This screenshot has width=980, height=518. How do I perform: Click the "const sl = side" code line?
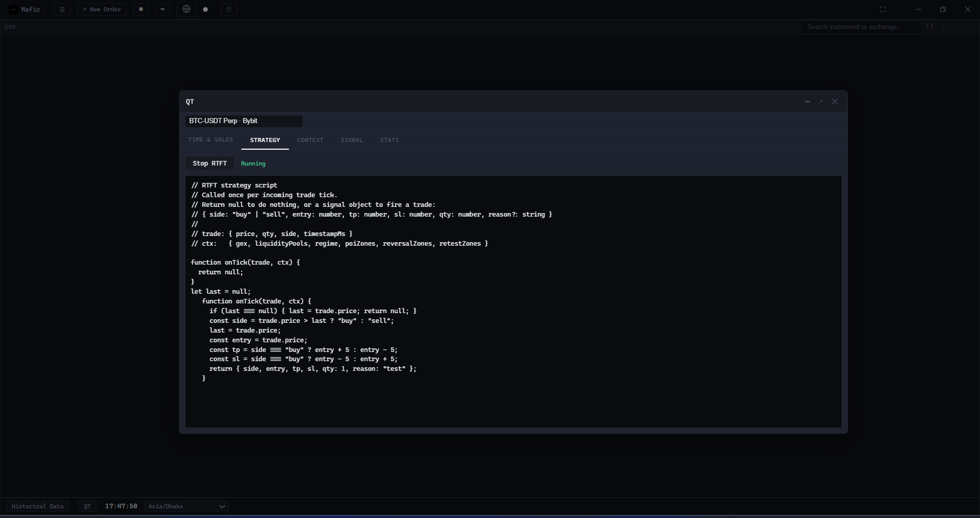pos(304,359)
